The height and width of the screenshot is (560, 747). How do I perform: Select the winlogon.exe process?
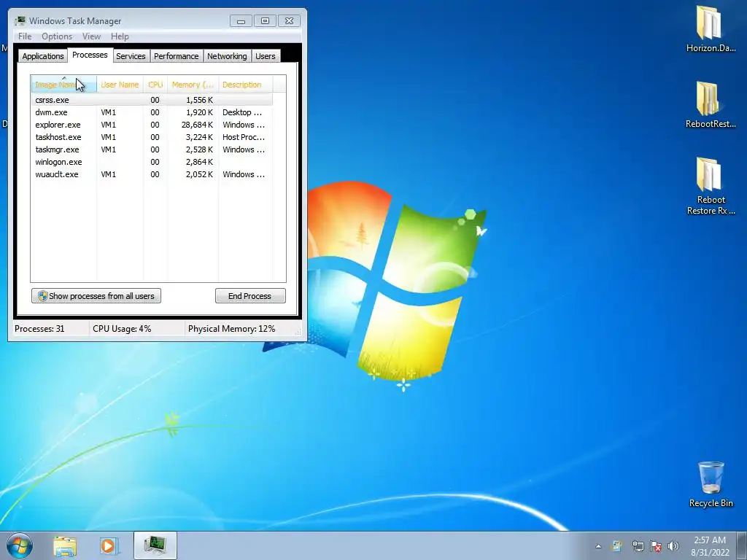(x=152, y=162)
